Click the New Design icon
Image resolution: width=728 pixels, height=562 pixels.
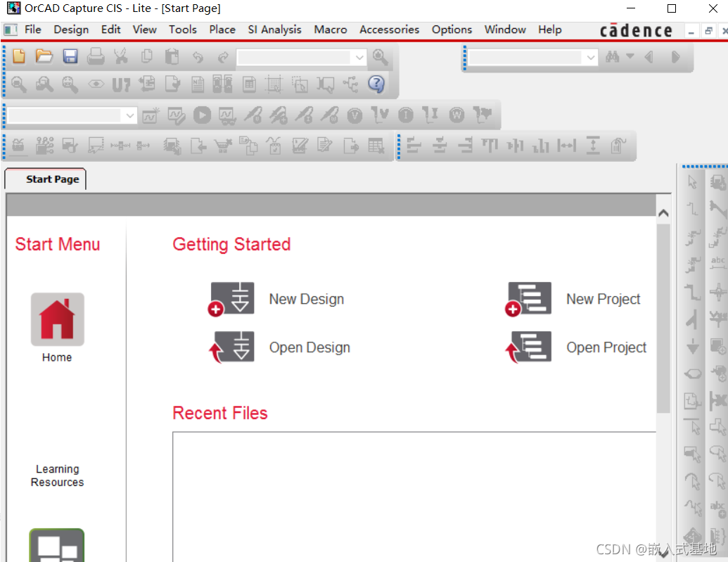point(231,299)
